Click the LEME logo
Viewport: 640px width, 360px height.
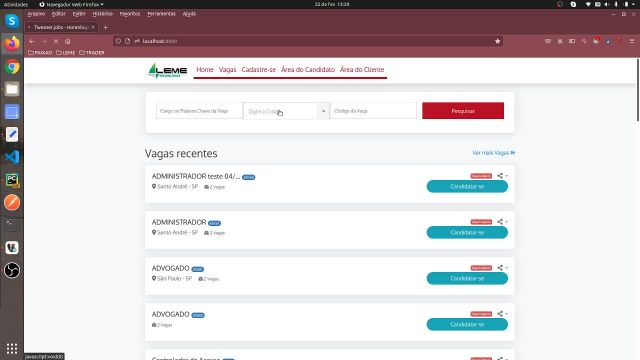pyautogui.click(x=168, y=70)
